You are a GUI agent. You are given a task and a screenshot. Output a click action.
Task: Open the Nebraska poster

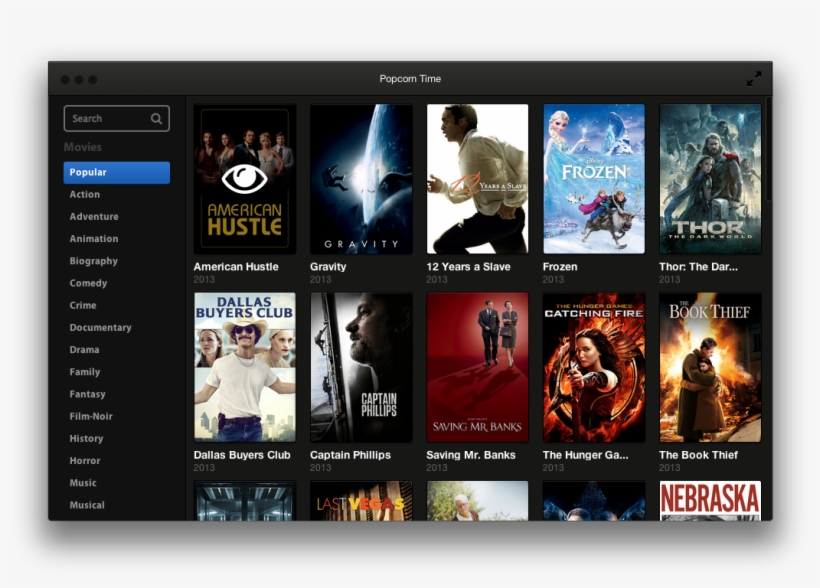pos(710,501)
